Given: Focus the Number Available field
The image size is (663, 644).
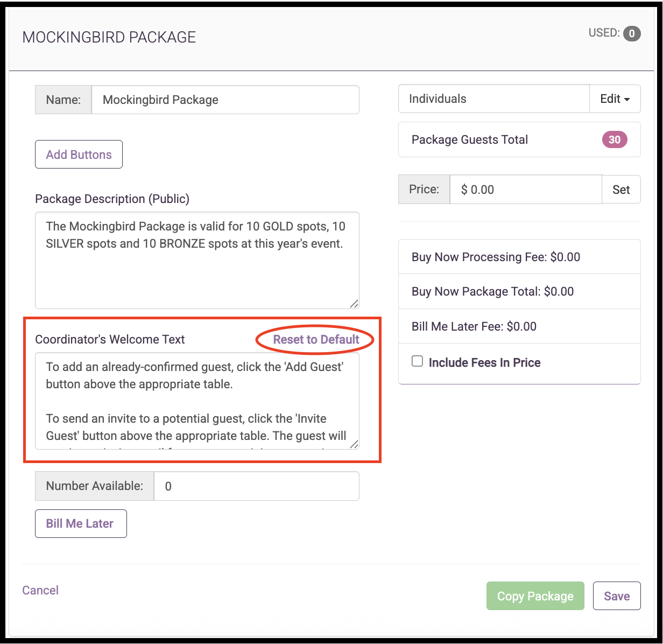Looking at the screenshot, I should 257,486.
